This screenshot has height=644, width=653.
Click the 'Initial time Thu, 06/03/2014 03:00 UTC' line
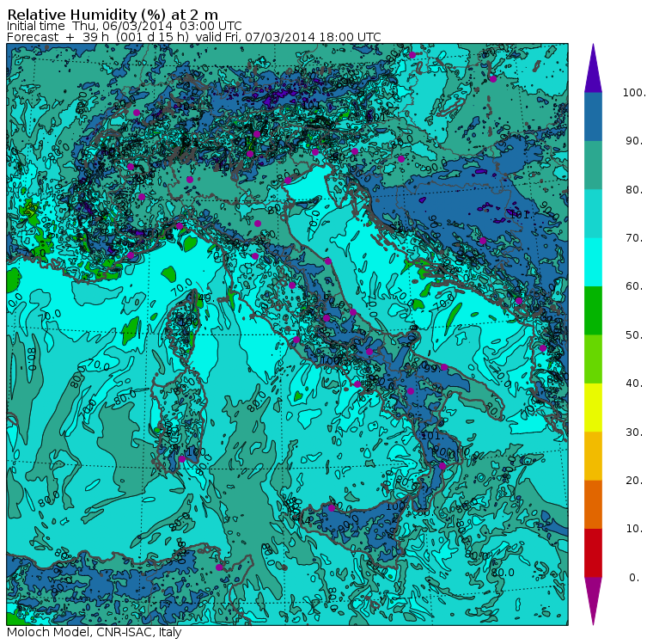click(x=124, y=26)
